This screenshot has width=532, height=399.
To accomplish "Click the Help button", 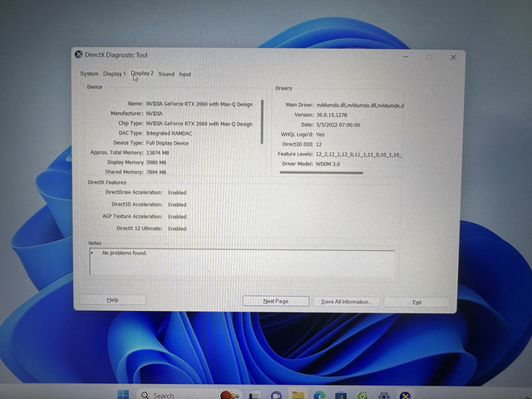I will click(113, 299).
